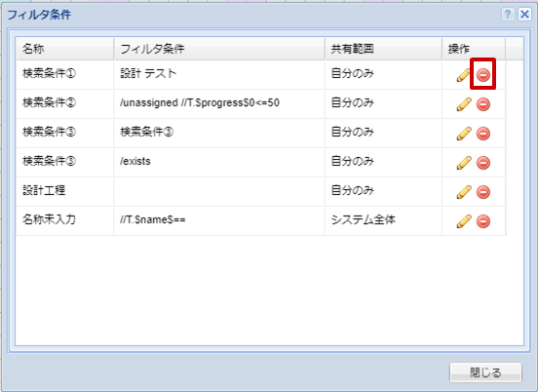
Task: Edit the 検索条件② filter entry
Action: click(x=464, y=104)
